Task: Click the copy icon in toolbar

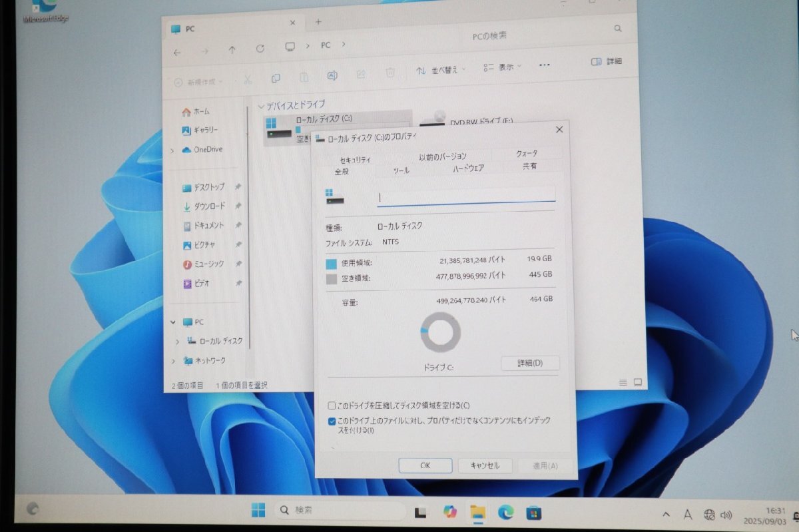Action: [276, 78]
